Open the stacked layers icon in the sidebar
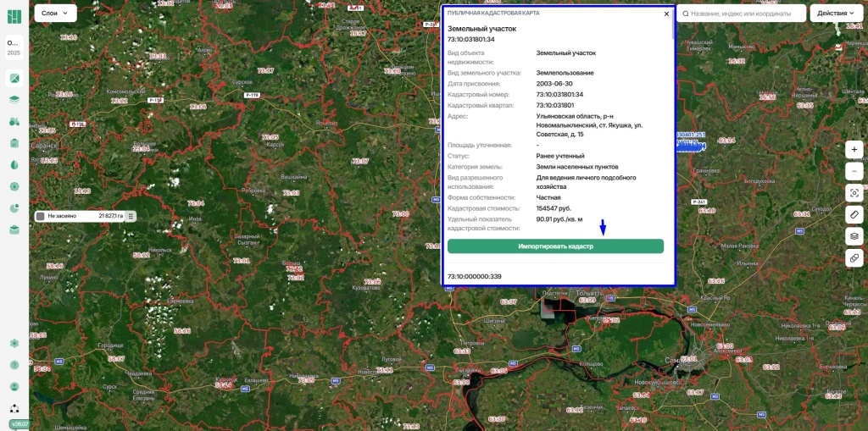 (14, 100)
